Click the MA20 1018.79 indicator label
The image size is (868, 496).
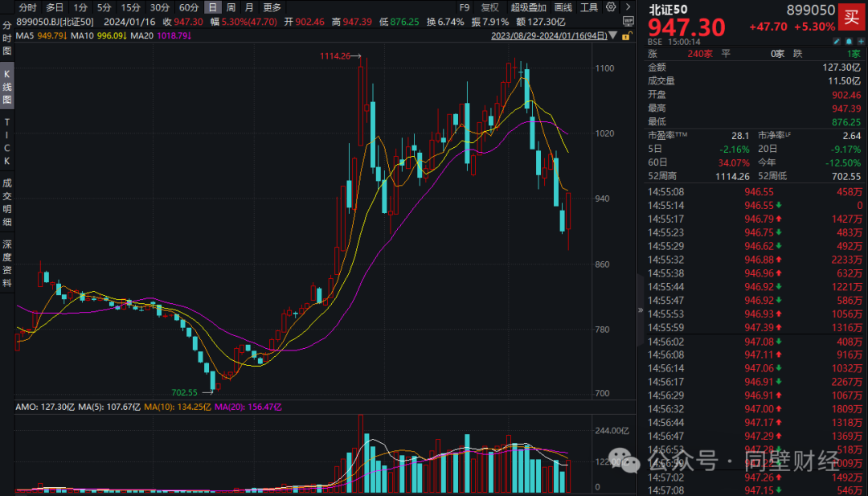(x=161, y=36)
